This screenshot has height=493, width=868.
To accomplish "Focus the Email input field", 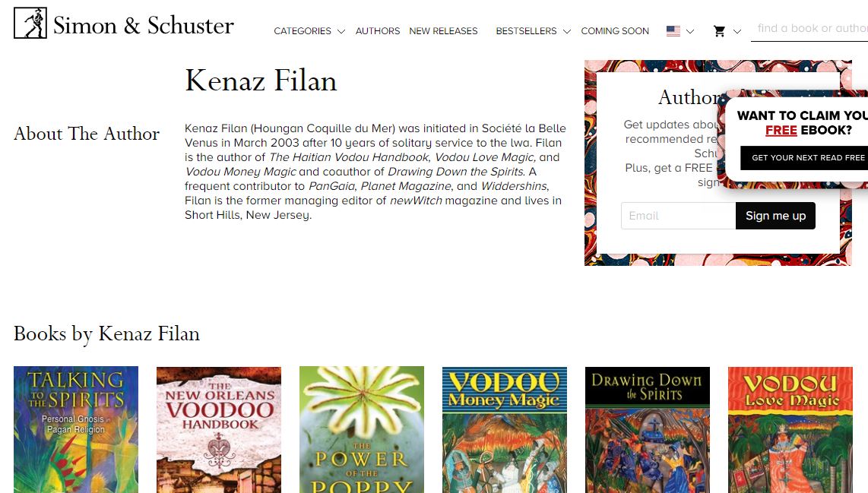I will coord(678,216).
